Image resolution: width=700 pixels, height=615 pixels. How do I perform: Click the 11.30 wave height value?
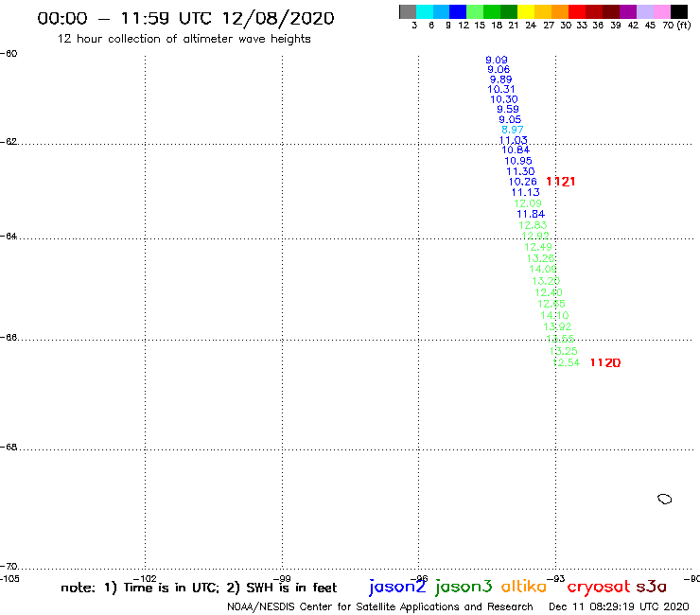click(x=520, y=171)
